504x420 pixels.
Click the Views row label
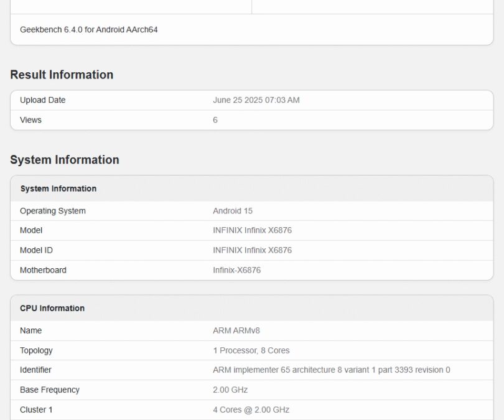click(x=30, y=120)
